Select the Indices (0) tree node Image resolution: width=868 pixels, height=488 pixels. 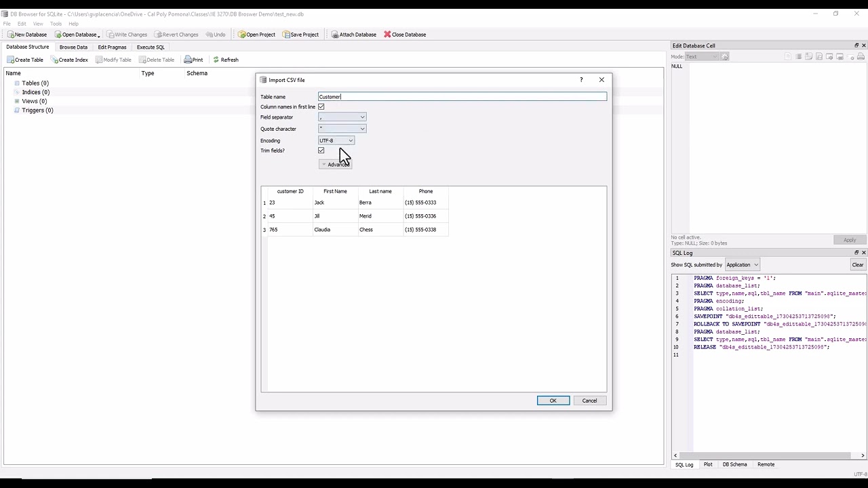35,92
